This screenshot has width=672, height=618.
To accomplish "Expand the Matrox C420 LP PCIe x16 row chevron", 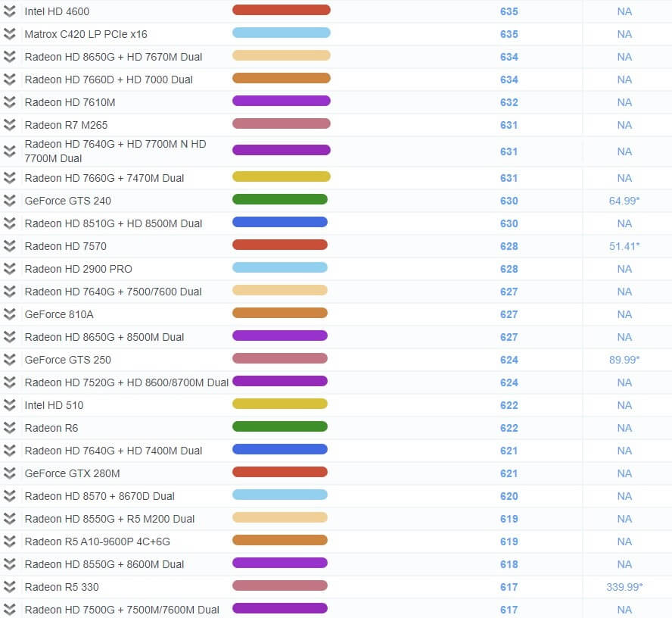I will 9,34.
